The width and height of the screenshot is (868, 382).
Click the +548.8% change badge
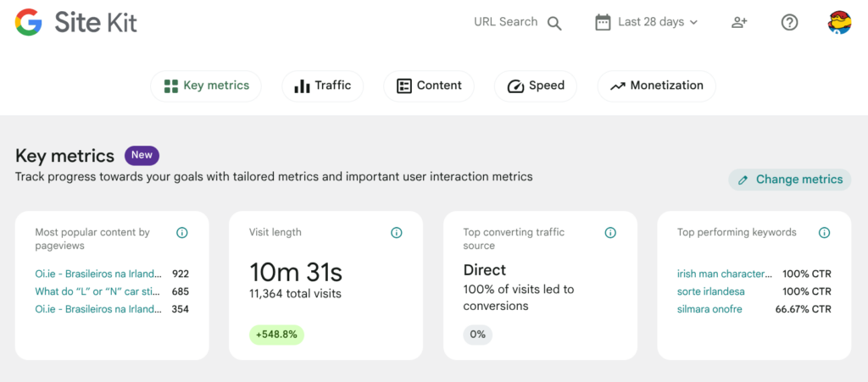[x=276, y=335]
